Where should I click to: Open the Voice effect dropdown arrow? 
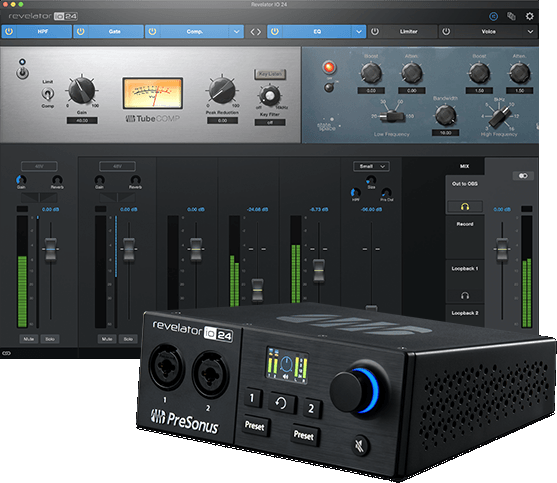pyautogui.click(x=530, y=32)
